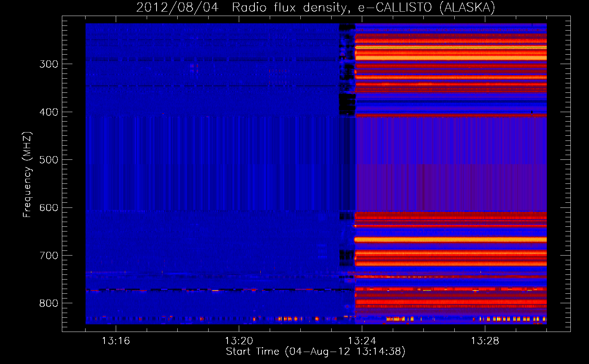The height and width of the screenshot is (364, 589).
Task: Click the plot title 'Radio flux density, e-CALLISTO (ALASKA)'
Action: [363, 7]
